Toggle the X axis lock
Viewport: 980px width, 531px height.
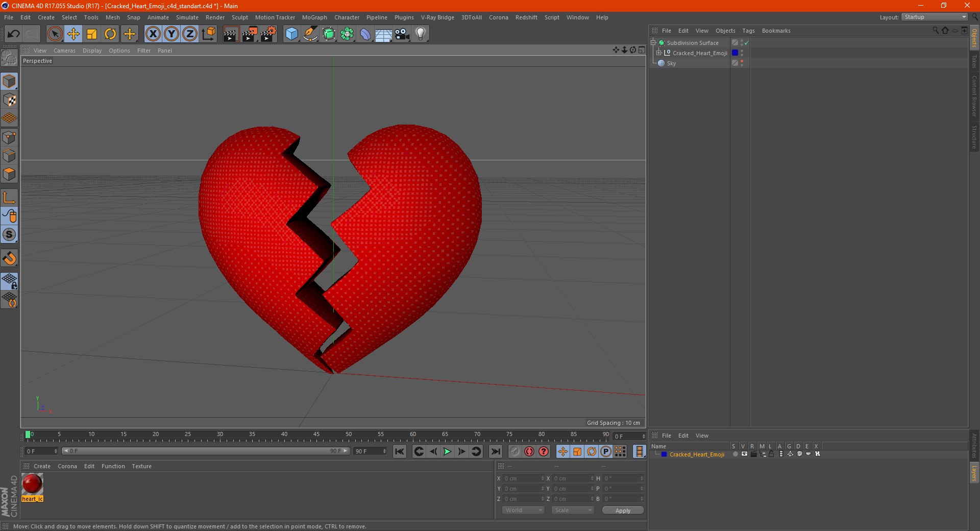click(x=153, y=34)
